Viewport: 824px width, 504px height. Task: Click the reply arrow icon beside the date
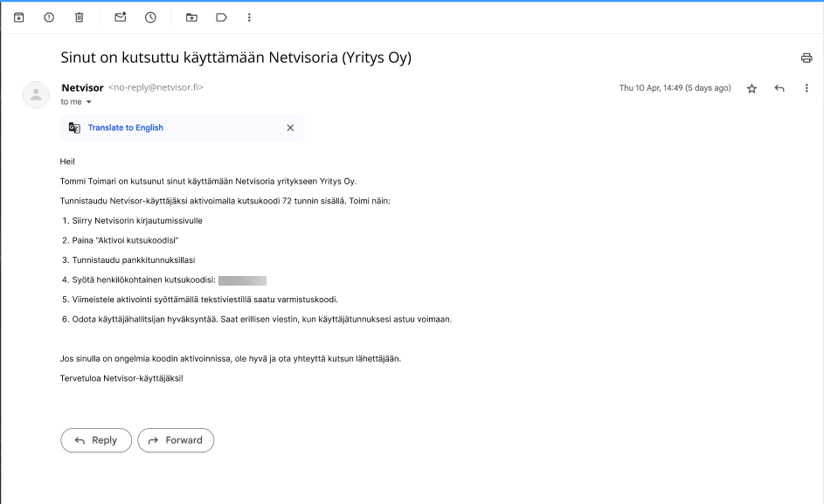(779, 88)
